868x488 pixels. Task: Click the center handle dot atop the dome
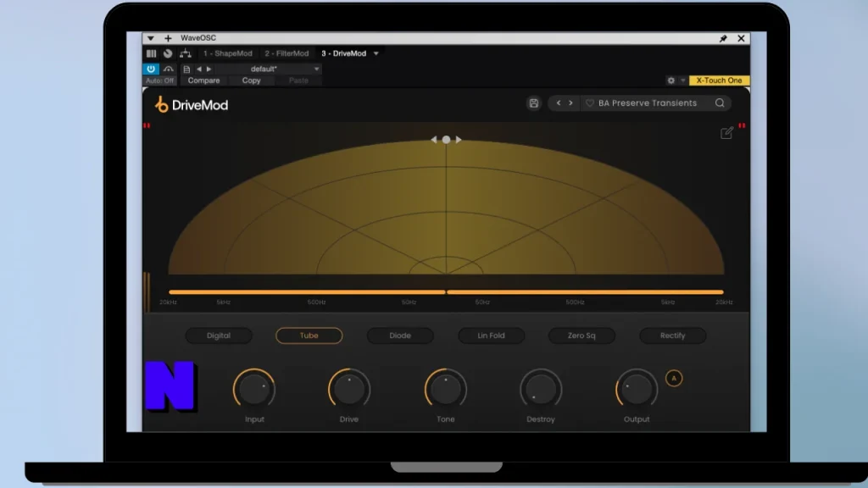point(446,140)
